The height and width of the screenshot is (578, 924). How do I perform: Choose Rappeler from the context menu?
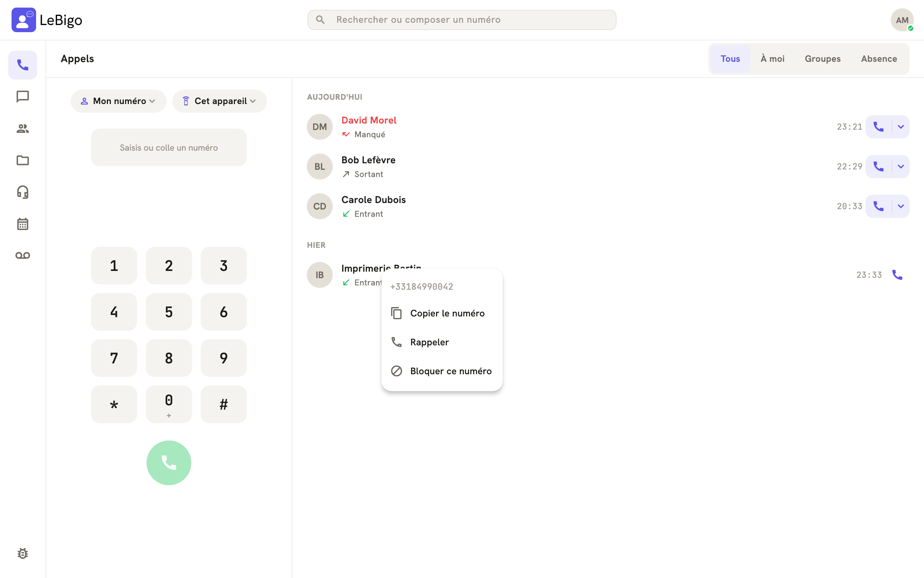click(x=442, y=342)
